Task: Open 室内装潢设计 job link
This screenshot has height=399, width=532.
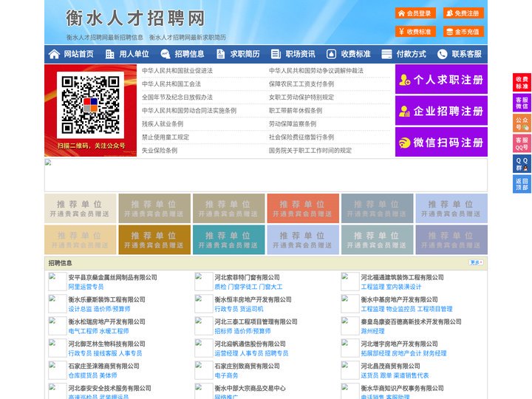Action: coord(403,287)
